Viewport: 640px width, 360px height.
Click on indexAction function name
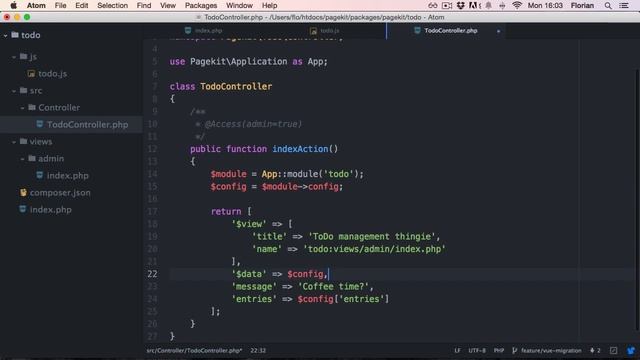pos(300,149)
